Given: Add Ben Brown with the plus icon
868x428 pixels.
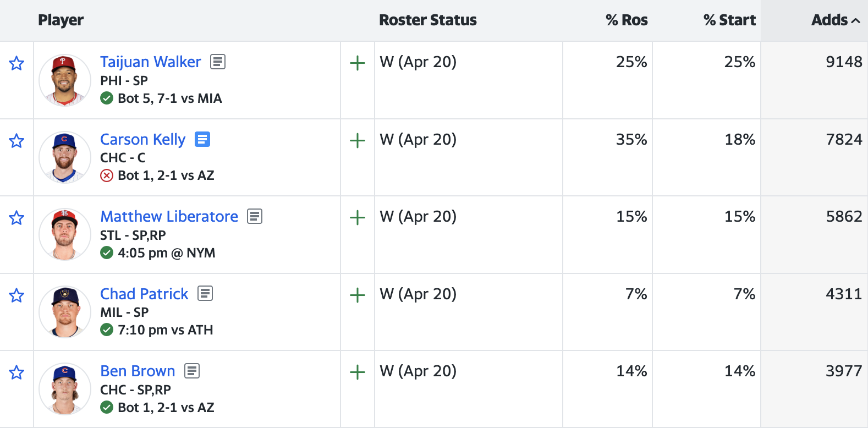Looking at the screenshot, I should [358, 372].
